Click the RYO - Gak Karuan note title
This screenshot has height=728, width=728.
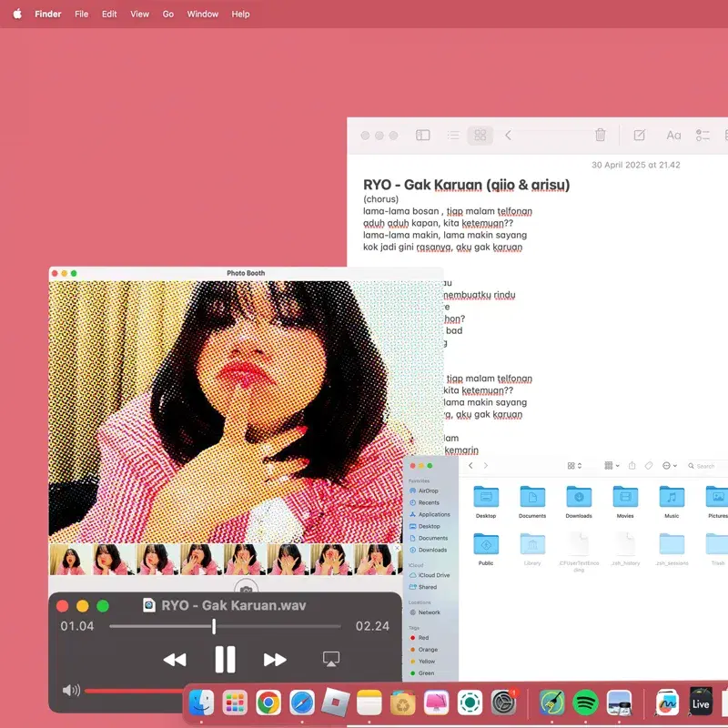tap(466, 185)
